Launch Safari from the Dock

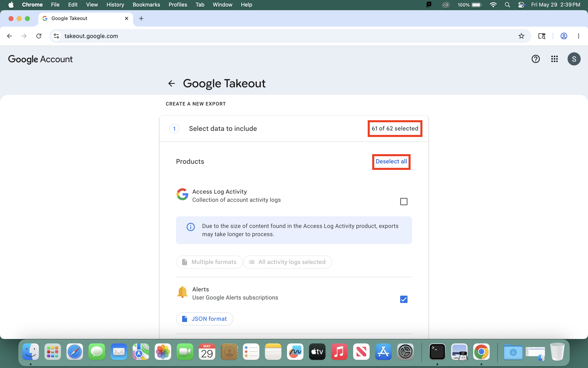point(75,352)
